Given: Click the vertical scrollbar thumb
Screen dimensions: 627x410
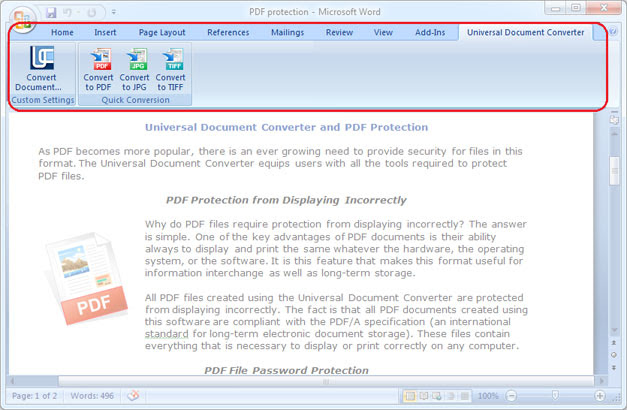Looking at the screenshot, I should 614,171.
